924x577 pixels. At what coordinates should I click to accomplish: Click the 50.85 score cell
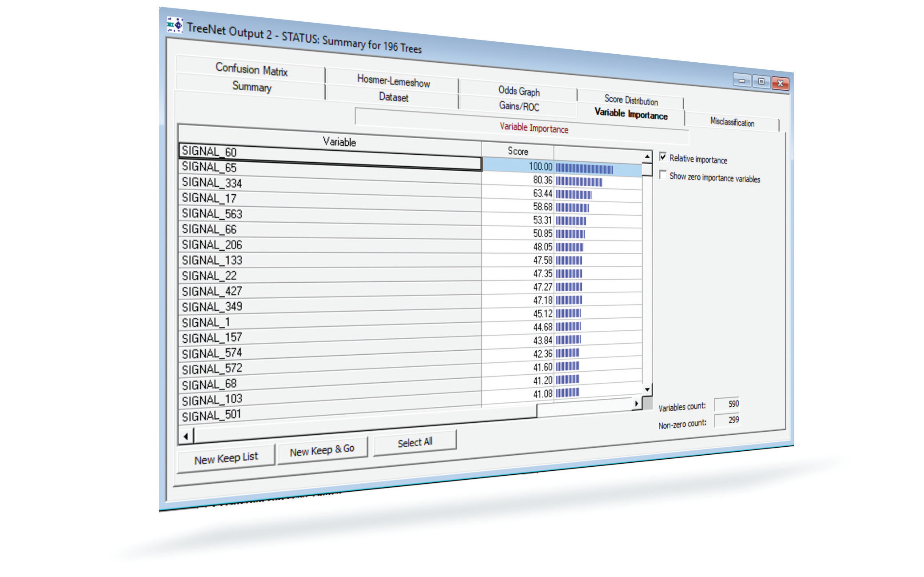click(x=518, y=233)
